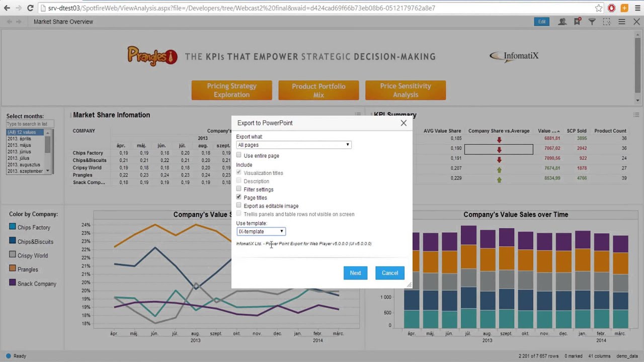This screenshot has height=362, width=644.
Task: Activate the dashed marquee selection icon
Action: pyautogui.click(x=607, y=22)
